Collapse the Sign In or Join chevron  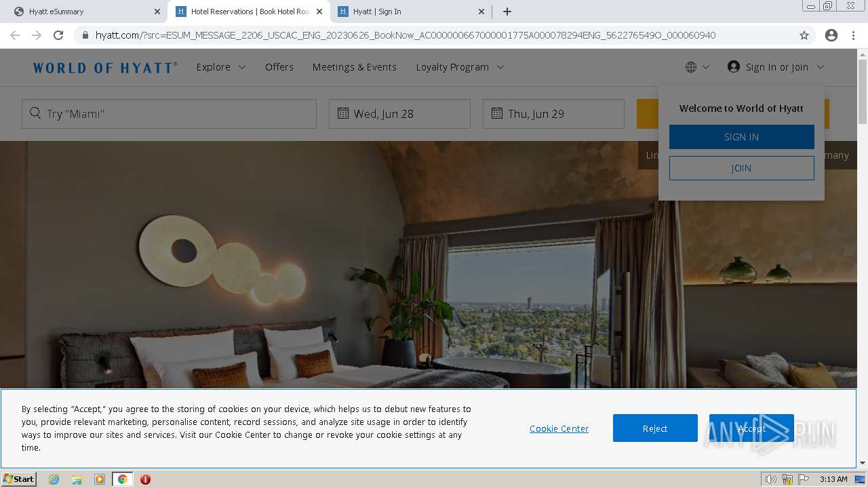[820, 67]
